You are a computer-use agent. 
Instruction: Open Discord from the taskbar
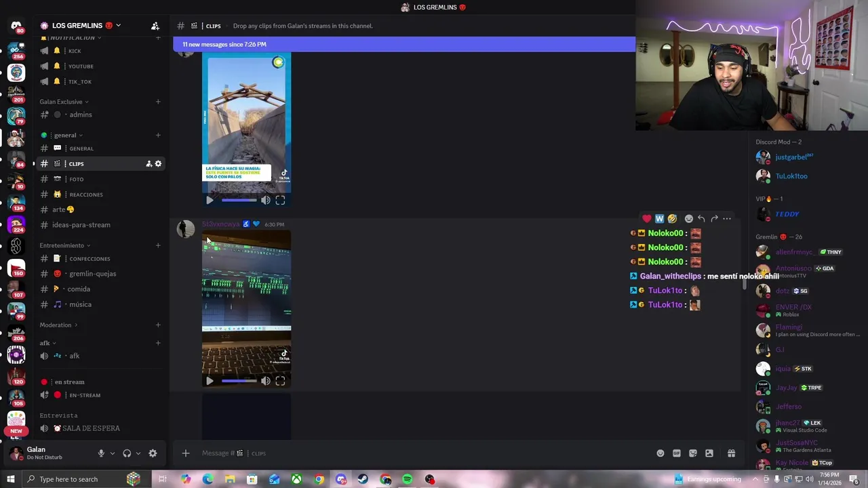pos(341,479)
